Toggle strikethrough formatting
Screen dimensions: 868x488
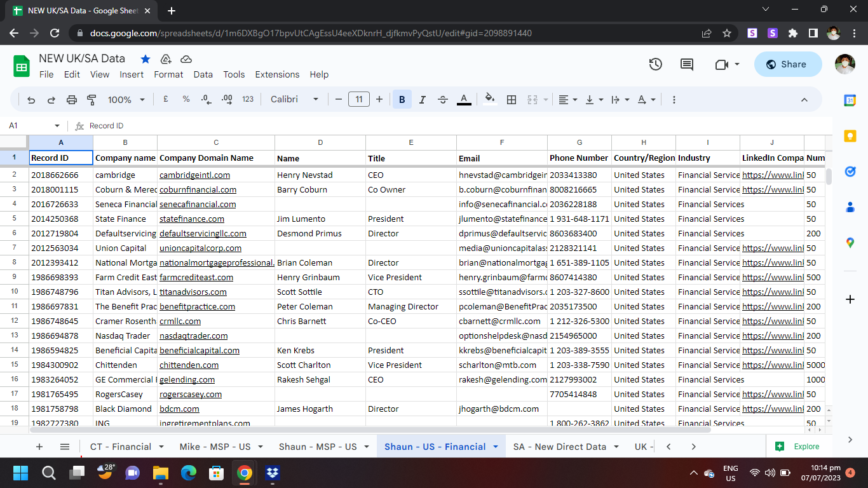(x=443, y=100)
